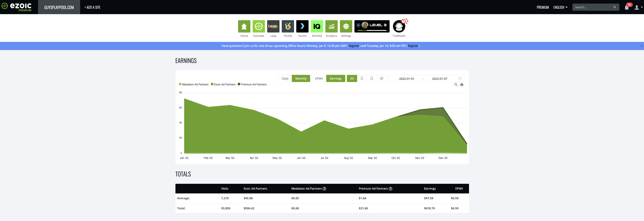The height and width of the screenshot is (221, 644).
Task: Open the Trailblazer astronaut icon
Action: click(399, 26)
